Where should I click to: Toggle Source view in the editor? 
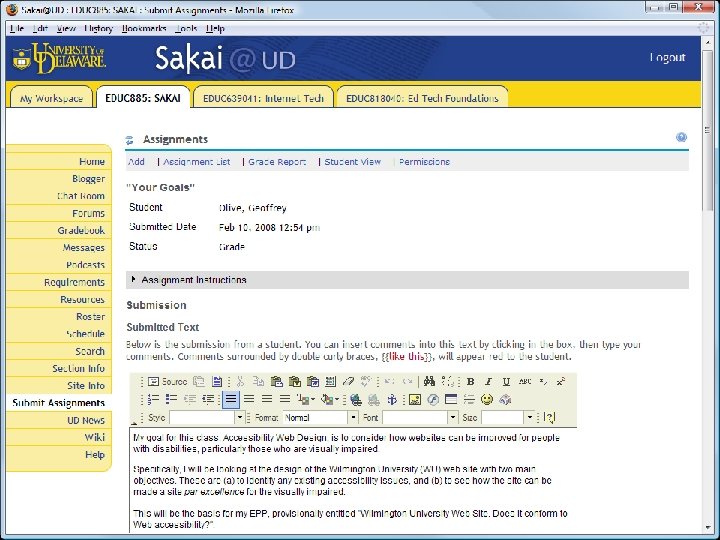click(168, 382)
